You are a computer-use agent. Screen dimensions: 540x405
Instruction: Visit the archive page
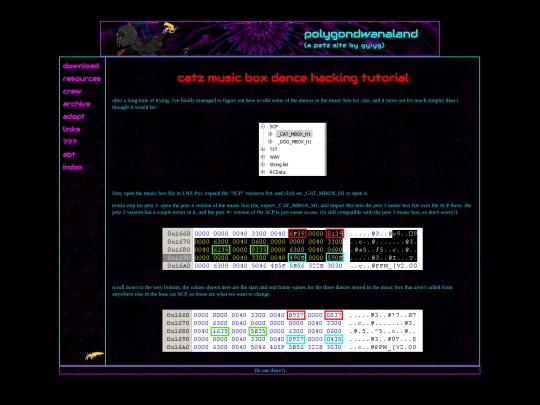(76, 104)
